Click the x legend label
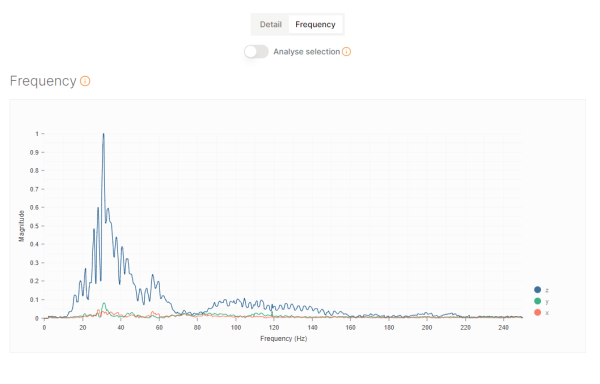Image resolution: width=600 pixels, height=384 pixels. (547, 313)
